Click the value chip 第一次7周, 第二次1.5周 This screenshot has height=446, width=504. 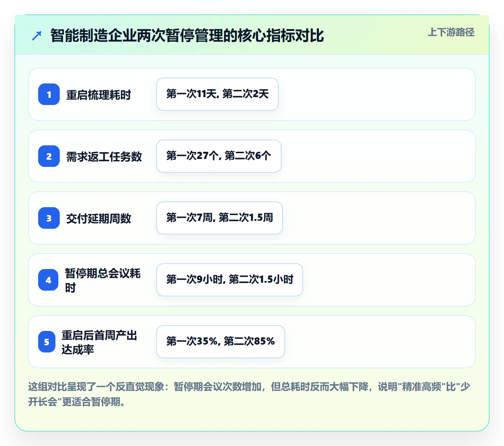click(x=220, y=218)
